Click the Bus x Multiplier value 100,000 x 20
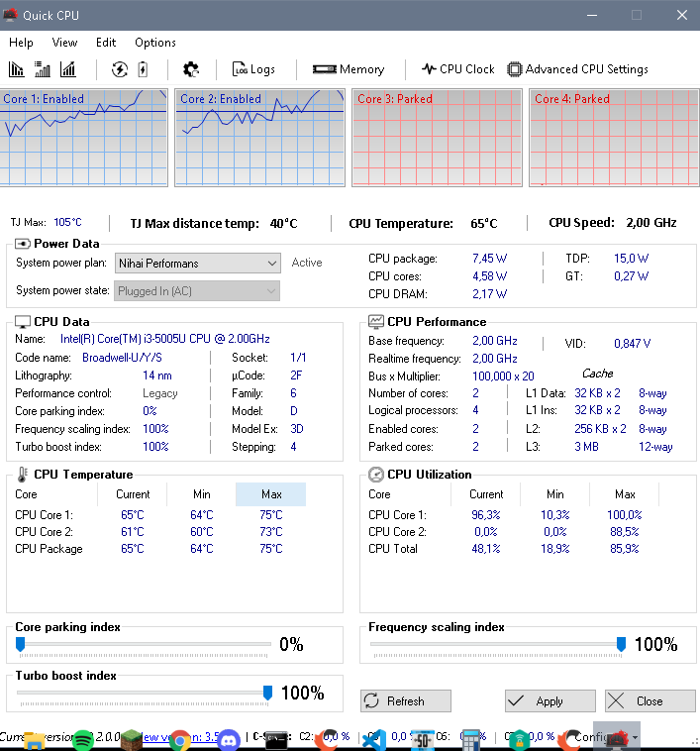This screenshot has width=700, height=751. tap(503, 376)
